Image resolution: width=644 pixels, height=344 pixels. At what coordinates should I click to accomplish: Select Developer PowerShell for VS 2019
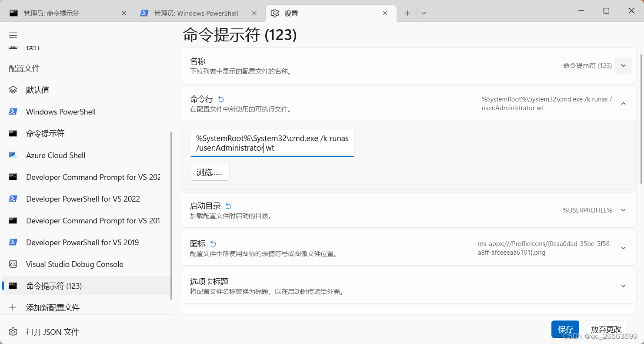(86, 242)
